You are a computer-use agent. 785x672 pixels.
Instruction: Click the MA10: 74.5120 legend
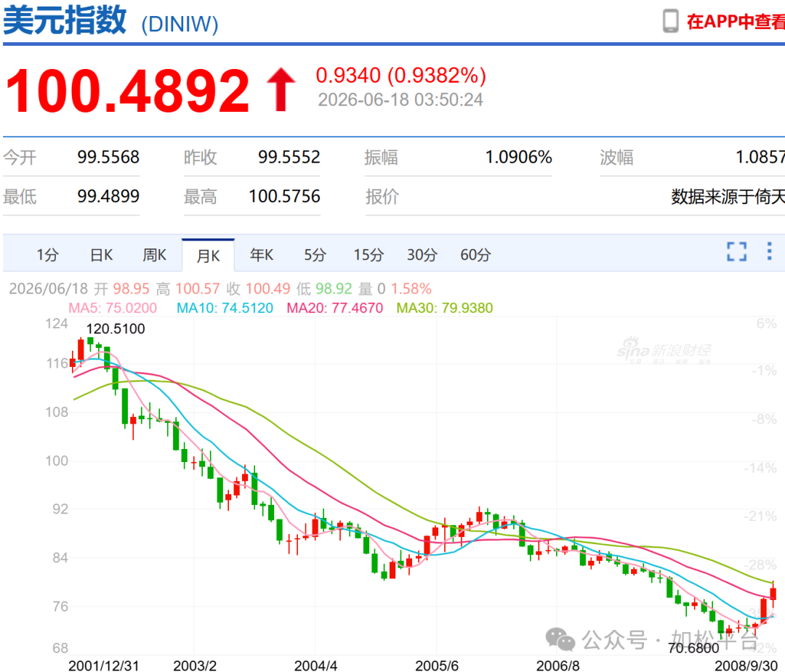[225, 308]
